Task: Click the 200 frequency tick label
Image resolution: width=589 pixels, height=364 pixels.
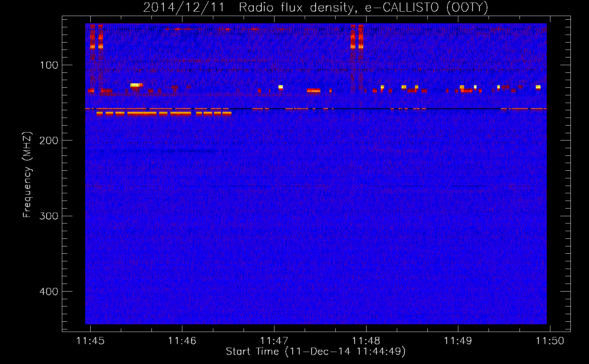Action: [x=49, y=141]
